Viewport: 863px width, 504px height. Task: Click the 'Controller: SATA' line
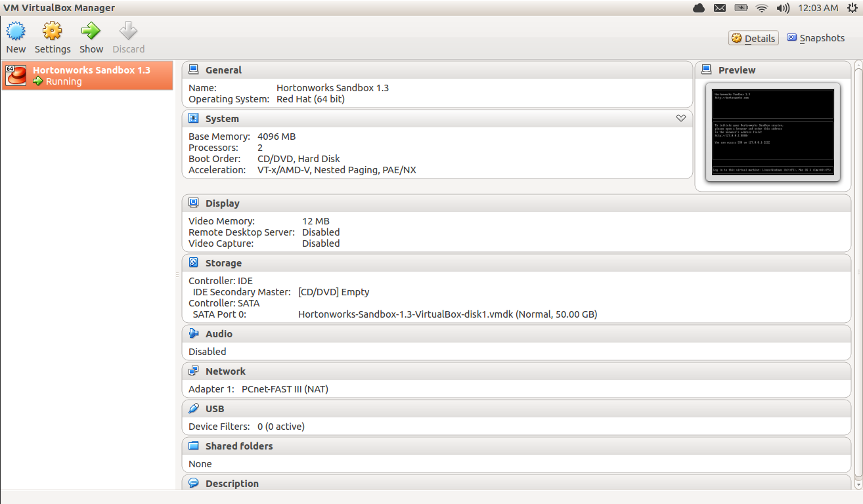pos(224,303)
